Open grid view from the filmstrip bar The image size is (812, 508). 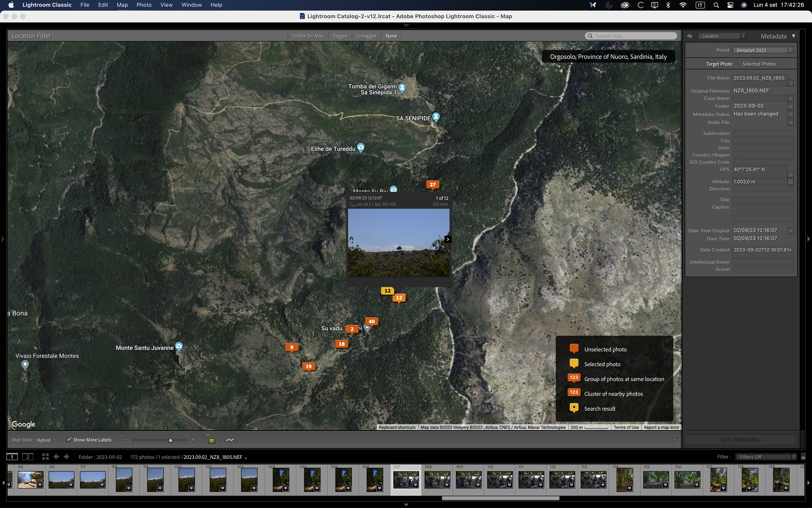click(x=45, y=457)
